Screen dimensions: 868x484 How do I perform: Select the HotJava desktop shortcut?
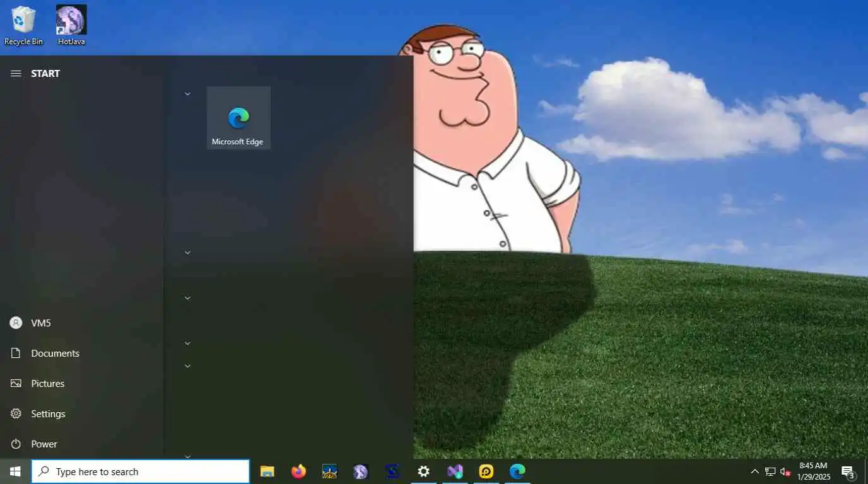coord(71,25)
